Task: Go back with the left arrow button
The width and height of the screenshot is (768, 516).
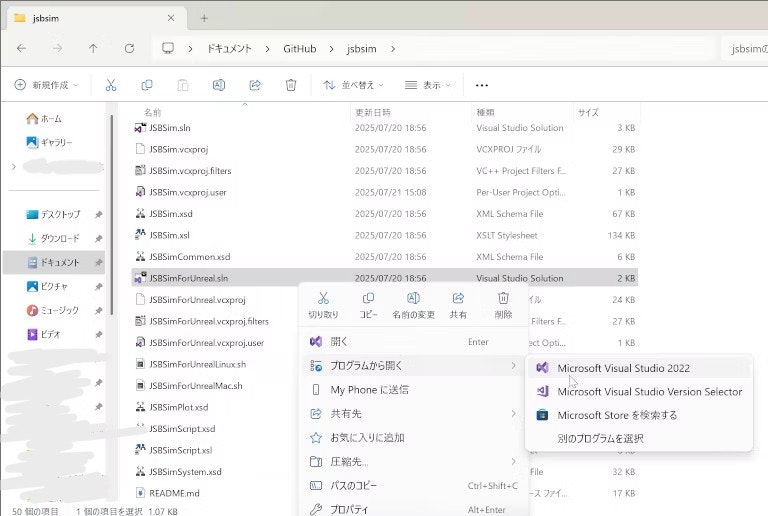Action: (x=22, y=48)
